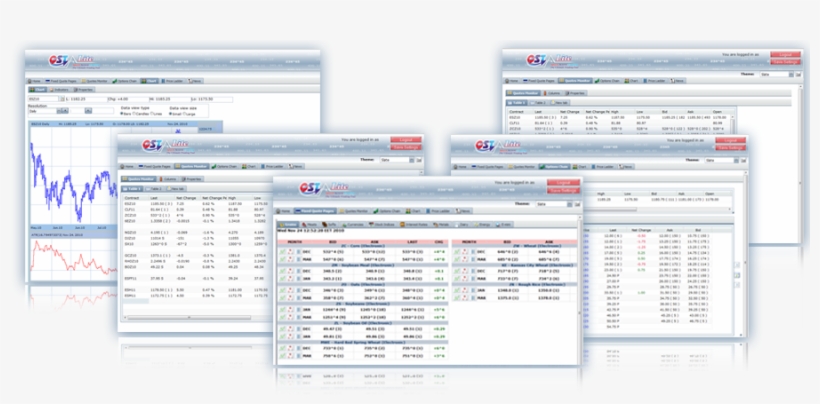Open Price Ladder tab in Fixed Quote Pages window
This screenshot has height=404, width=820.
tap(438, 211)
